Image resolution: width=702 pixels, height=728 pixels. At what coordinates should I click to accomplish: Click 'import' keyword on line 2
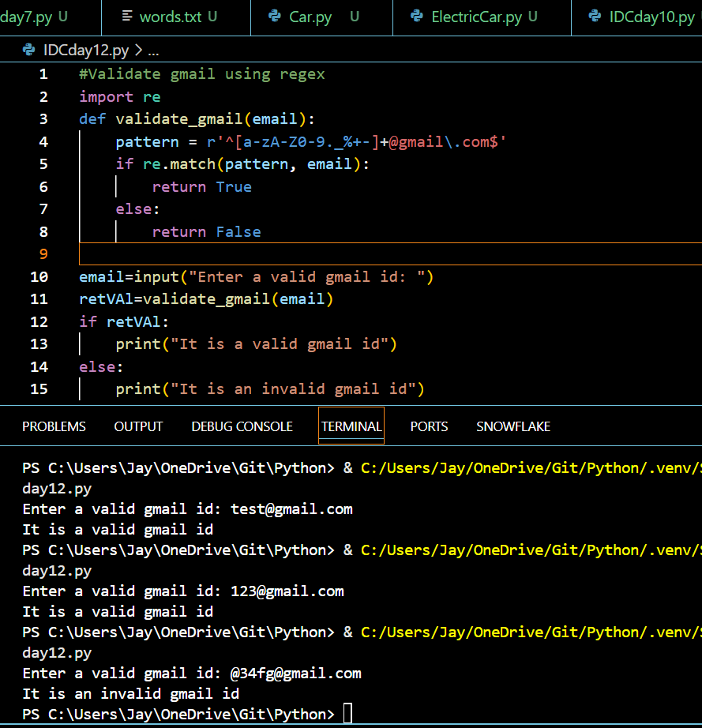tap(106, 97)
